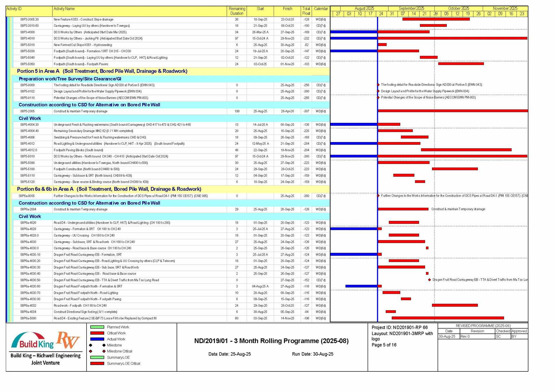Viewport: 555px width, 392px height.
Task: Click the Actual Work blue legend swatch
Action: (x=97, y=339)
